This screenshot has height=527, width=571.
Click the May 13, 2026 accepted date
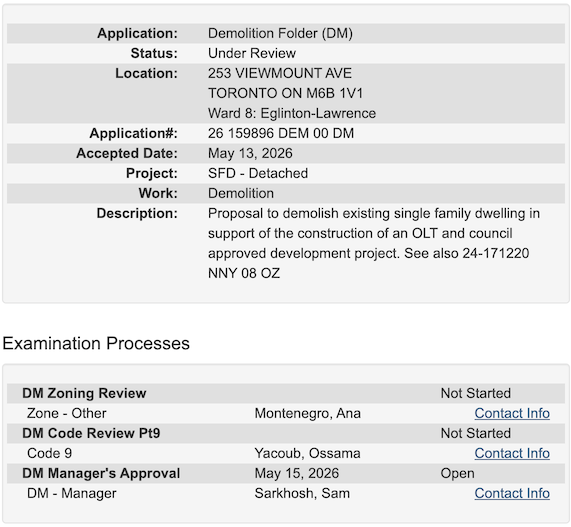(x=250, y=153)
